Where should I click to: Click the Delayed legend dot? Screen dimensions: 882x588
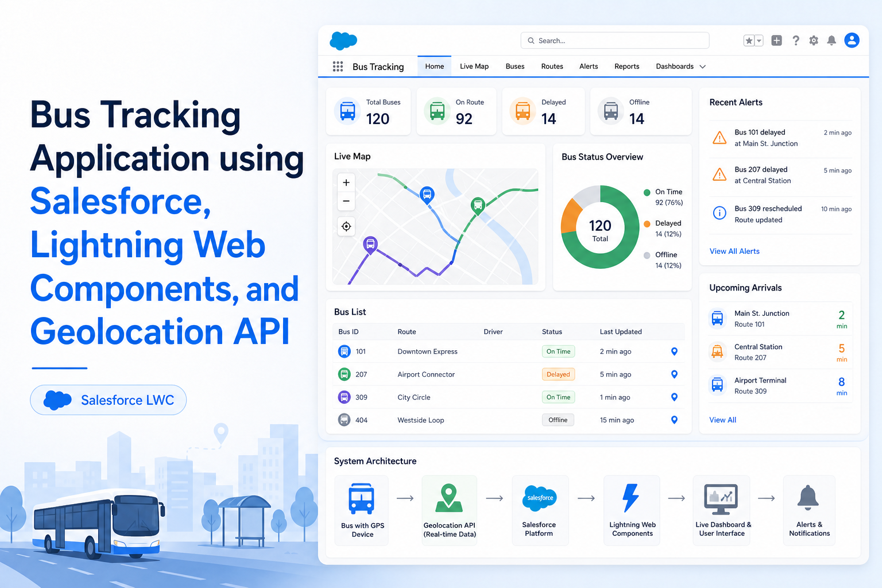pyautogui.click(x=647, y=223)
